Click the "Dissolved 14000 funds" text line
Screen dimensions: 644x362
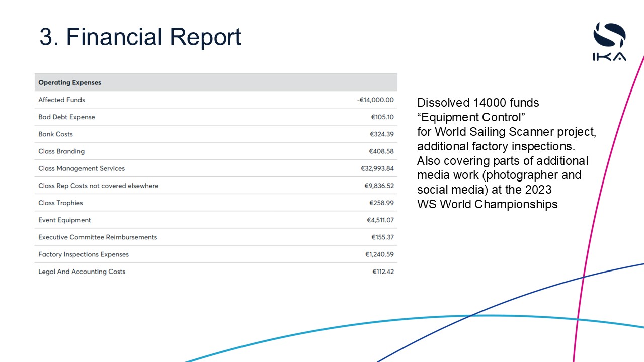(478, 103)
